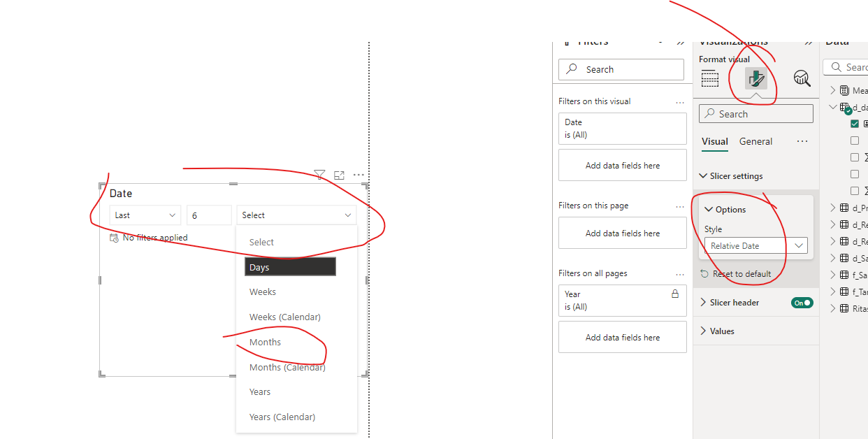Open the Date is (All) filter card

(x=623, y=129)
